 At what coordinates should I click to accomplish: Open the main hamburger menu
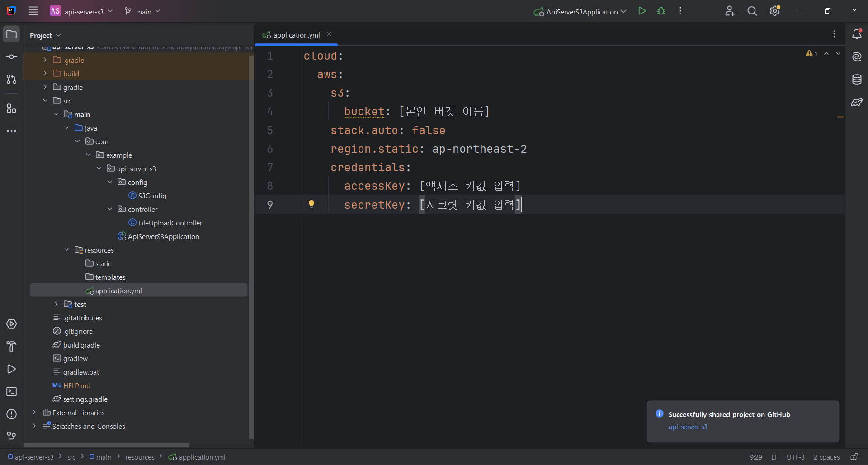(33, 11)
